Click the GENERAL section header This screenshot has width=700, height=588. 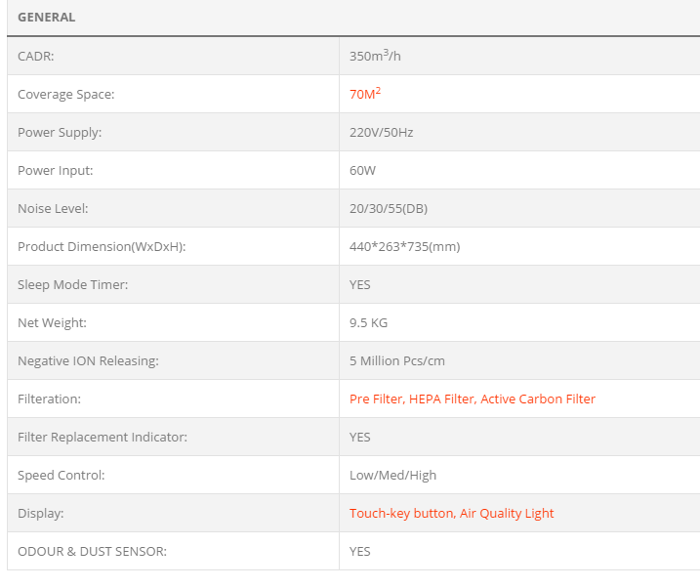pos(46,18)
